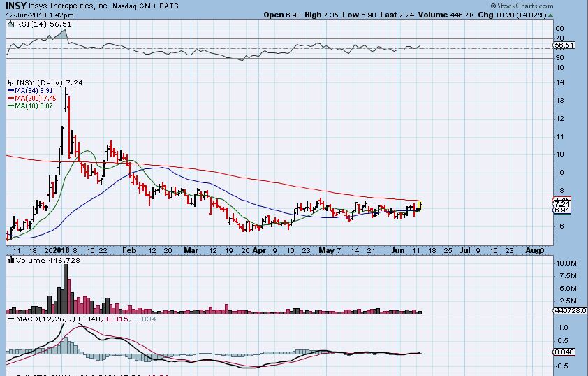Click the red MA(200) legend line
Screen dimensions: 588x376
pos(11,99)
